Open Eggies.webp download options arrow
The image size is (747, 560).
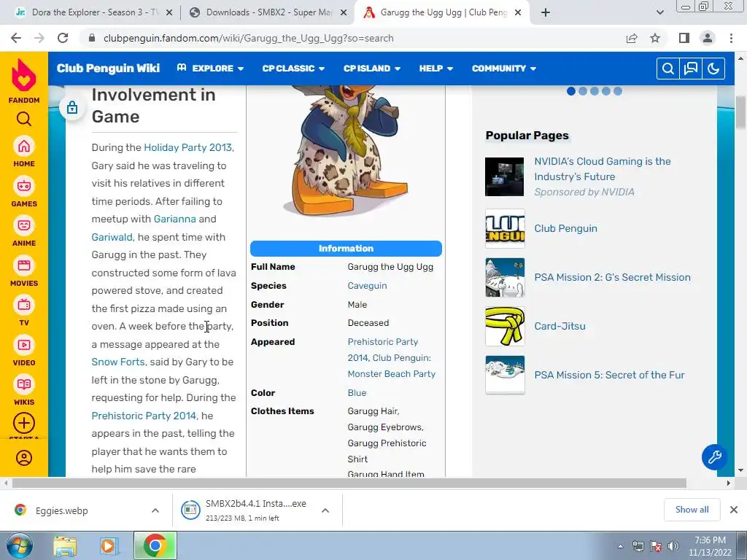point(155,510)
